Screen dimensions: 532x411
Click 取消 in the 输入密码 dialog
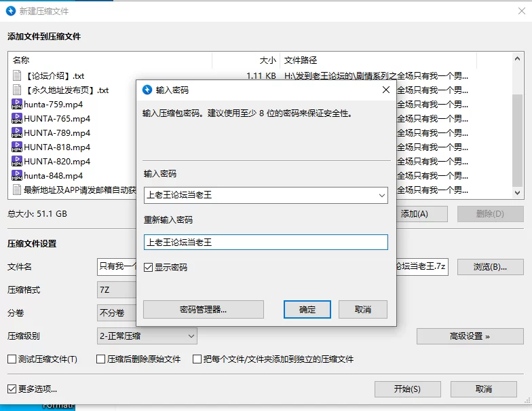(362, 310)
